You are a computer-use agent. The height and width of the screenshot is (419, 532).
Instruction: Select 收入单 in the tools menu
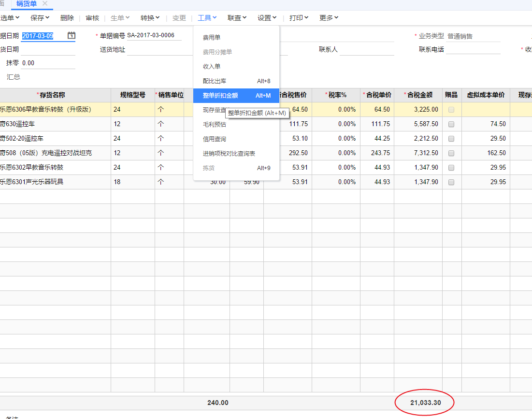point(212,67)
